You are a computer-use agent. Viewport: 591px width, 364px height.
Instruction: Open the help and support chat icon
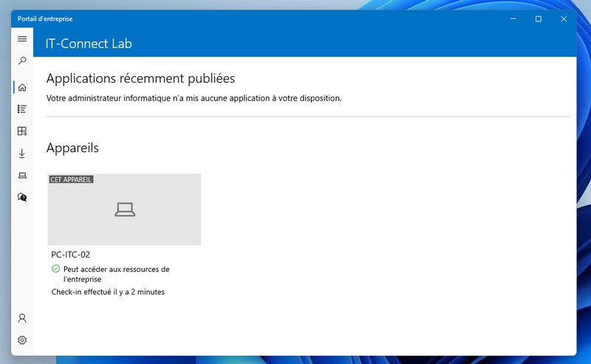pyautogui.click(x=22, y=197)
